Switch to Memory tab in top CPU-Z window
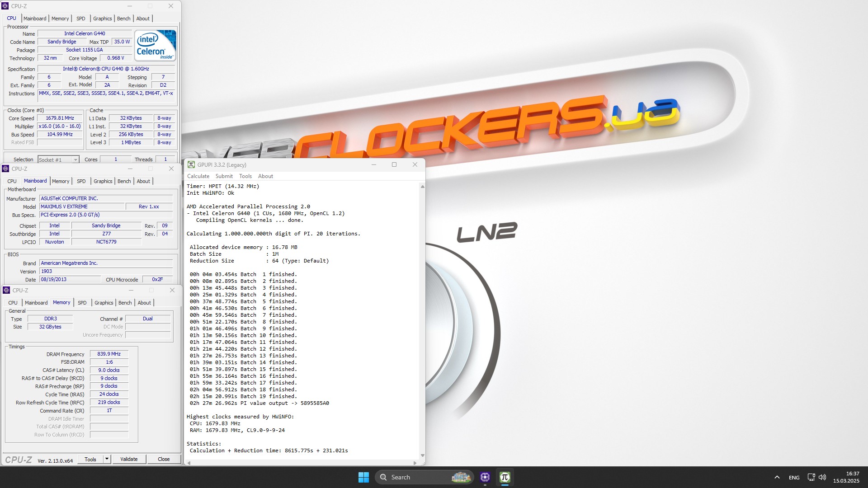This screenshot has height=488, width=868. 60,19
